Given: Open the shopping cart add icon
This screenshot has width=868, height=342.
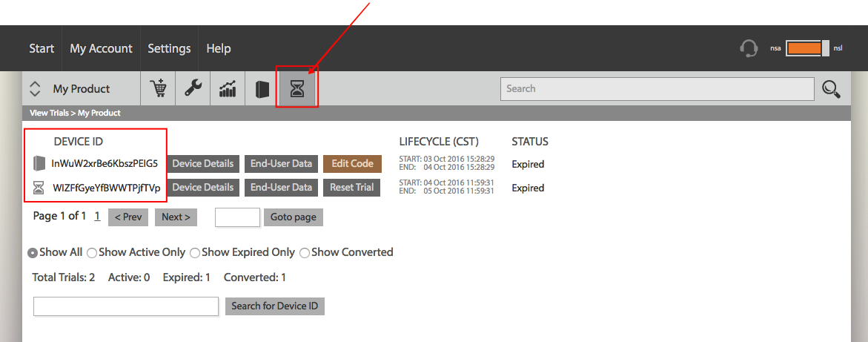Looking at the screenshot, I should coord(159,89).
